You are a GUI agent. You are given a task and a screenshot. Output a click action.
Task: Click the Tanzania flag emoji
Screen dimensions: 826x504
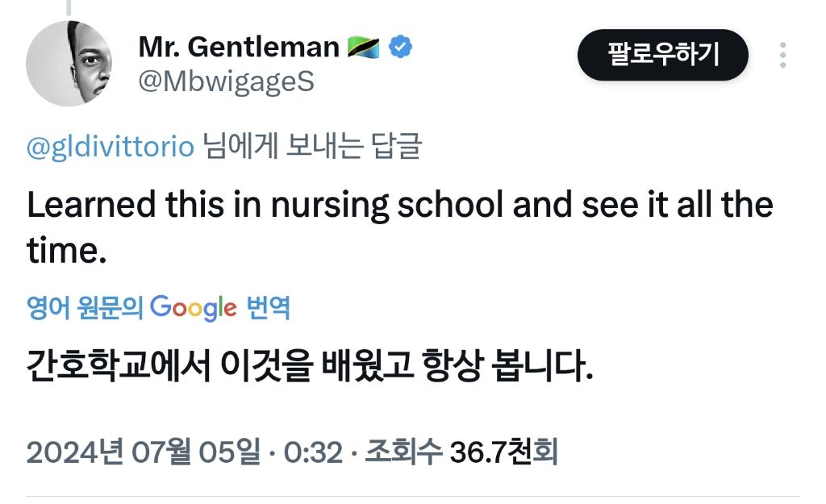(364, 48)
